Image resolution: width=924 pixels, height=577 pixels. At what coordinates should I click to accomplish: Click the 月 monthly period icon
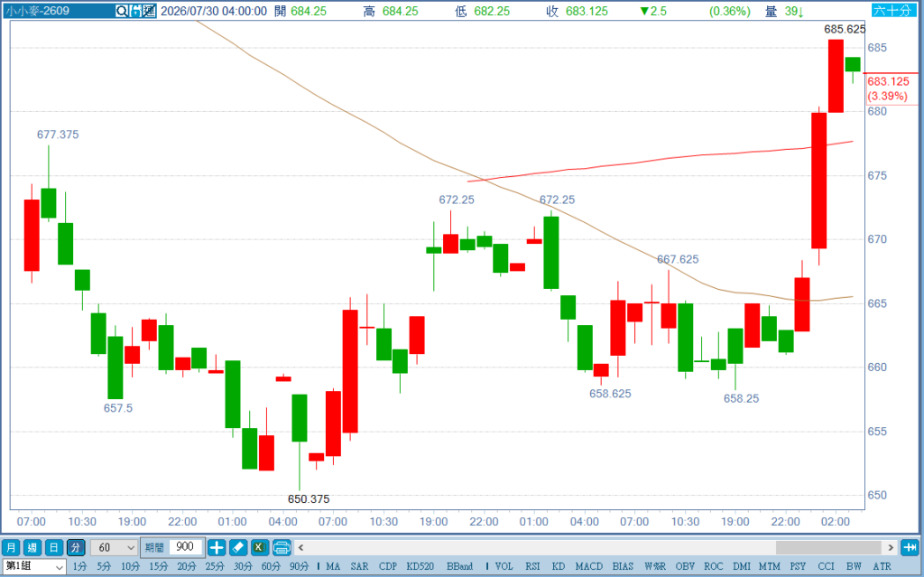(x=11, y=547)
